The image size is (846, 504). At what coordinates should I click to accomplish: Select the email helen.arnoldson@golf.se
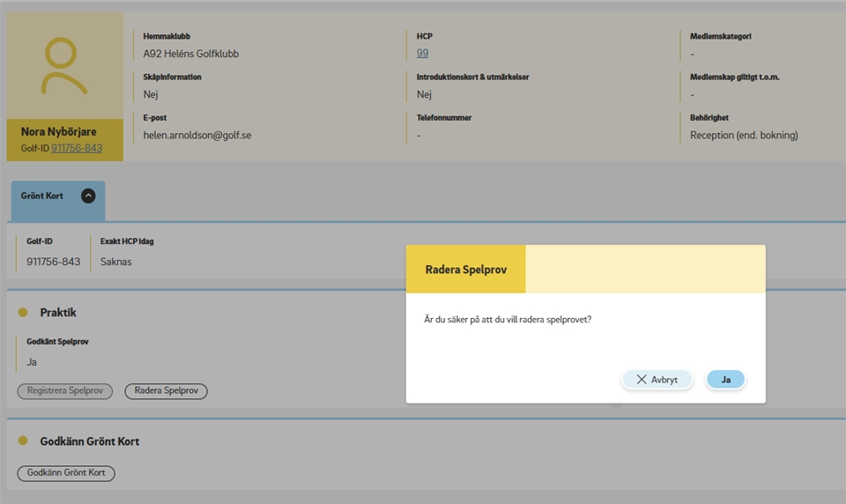click(197, 135)
